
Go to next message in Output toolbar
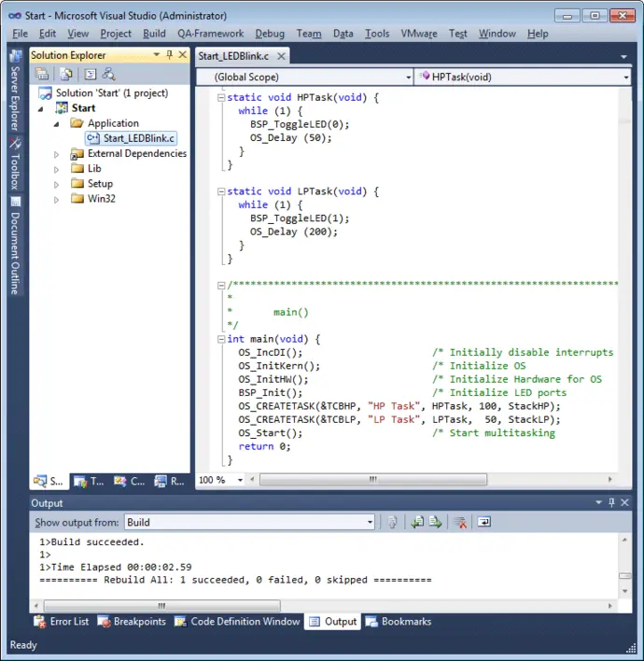(x=435, y=522)
